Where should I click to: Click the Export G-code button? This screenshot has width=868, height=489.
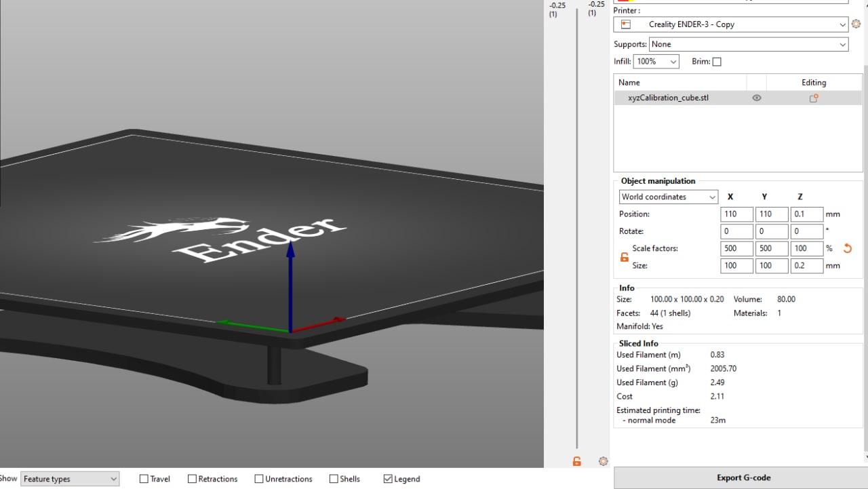(743, 477)
